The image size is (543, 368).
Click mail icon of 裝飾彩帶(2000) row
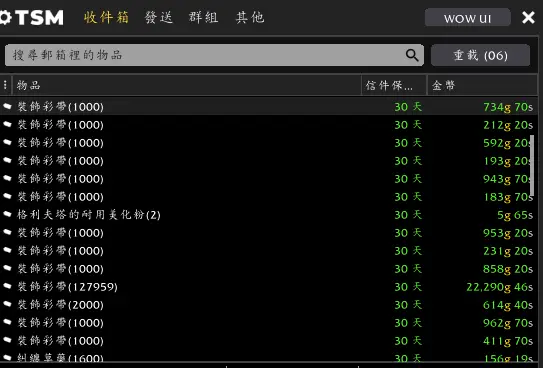(8, 304)
